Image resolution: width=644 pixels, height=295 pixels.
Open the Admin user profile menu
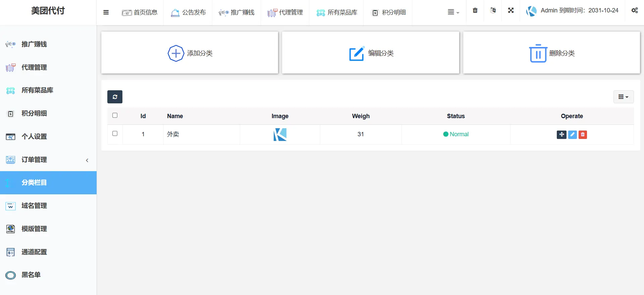click(x=572, y=11)
